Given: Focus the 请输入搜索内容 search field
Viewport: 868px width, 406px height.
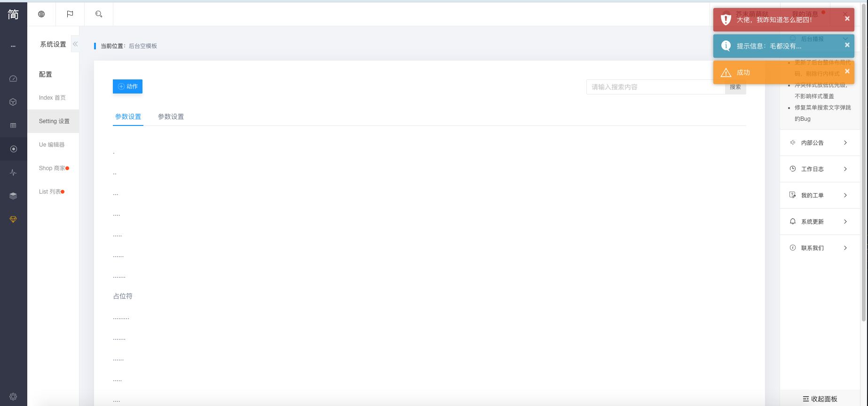Looking at the screenshot, I should [x=655, y=87].
